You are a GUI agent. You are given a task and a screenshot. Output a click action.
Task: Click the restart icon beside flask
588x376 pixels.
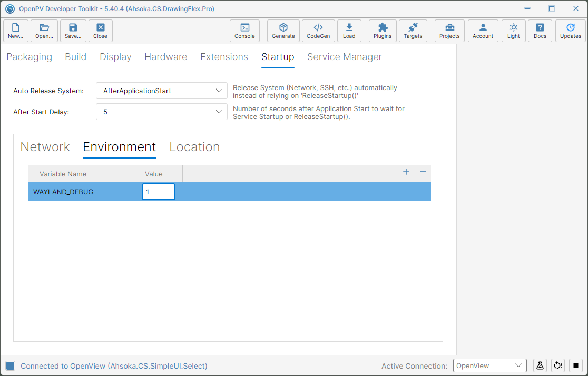click(558, 365)
